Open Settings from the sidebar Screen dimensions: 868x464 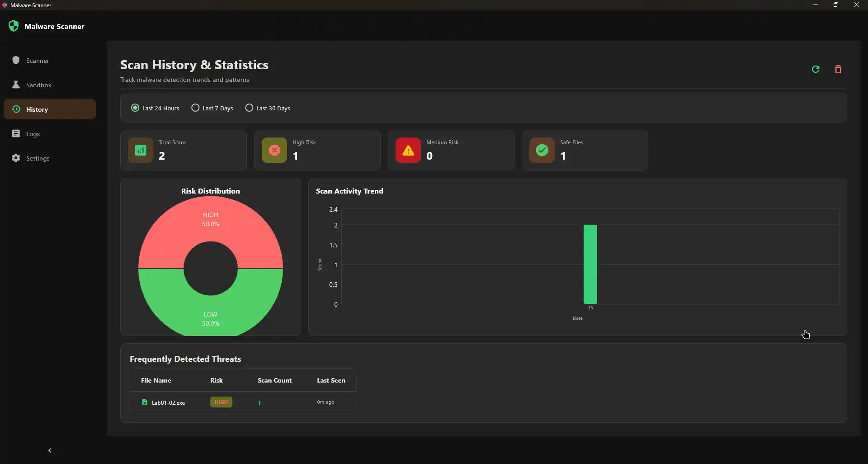[x=38, y=158]
